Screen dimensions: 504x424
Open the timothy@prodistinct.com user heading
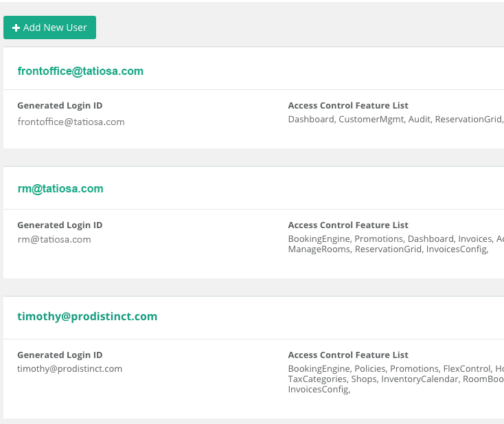coord(87,316)
